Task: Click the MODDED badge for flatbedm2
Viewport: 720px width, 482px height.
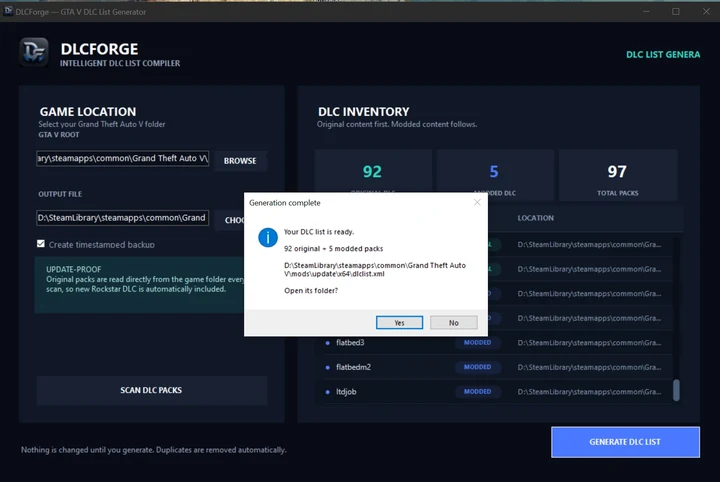Action: tap(478, 367)
